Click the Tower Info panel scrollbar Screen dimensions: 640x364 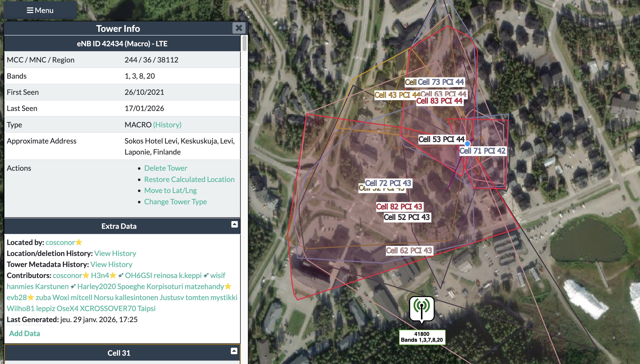tap(244, 43)
